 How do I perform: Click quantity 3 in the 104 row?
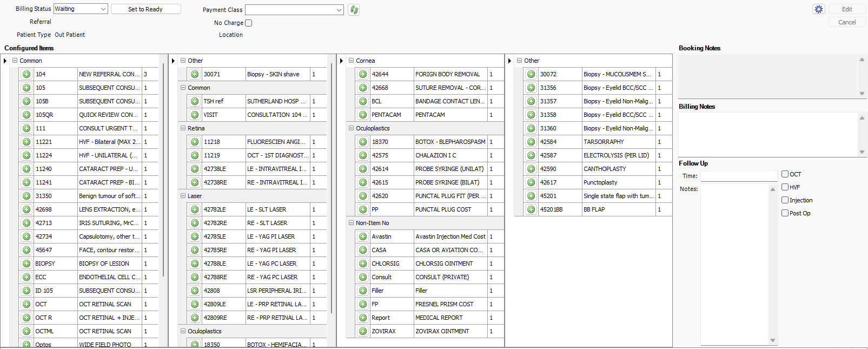(150, 74)
